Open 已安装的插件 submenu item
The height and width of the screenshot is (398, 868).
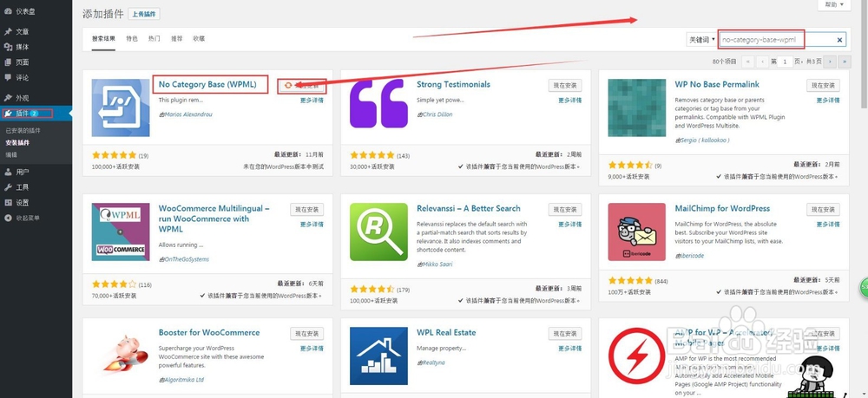pyautogui.click(x=23, y=130)
